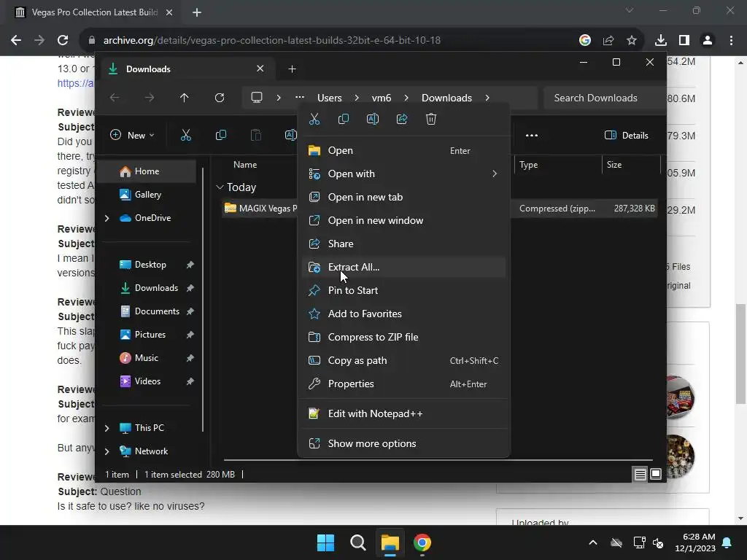Open See more ellipsis in Explorer toolbar
Screen dimensions: 747x560
pos(532,135)
